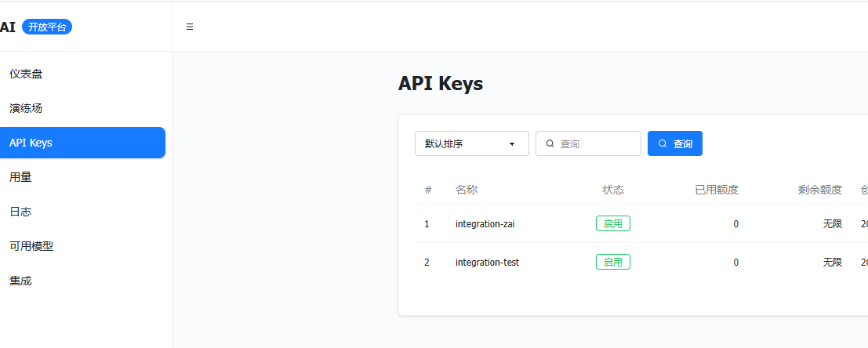Open 用量 page from sidebar
The image size is (868, 348).
click(x=20, y=177)
